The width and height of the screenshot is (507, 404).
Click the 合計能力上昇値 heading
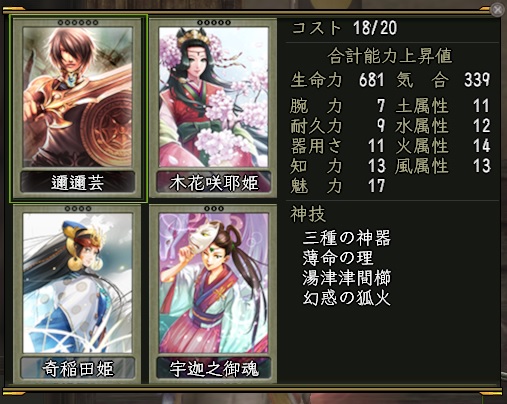389,56
